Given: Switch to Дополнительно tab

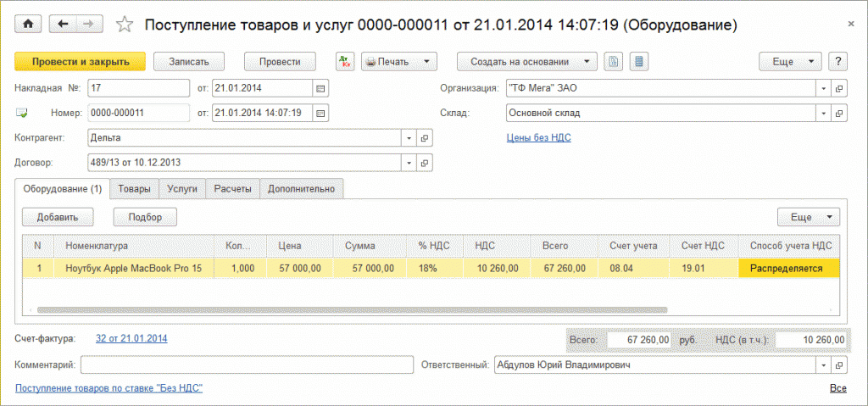Looking at the screenshot, I should [x=301, y=189].
